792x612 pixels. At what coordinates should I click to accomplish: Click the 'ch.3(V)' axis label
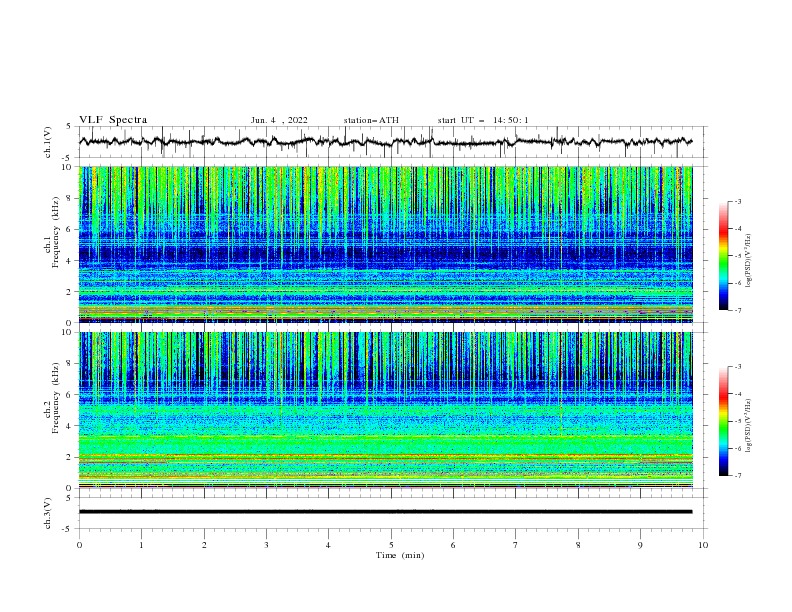pos(48,513)
